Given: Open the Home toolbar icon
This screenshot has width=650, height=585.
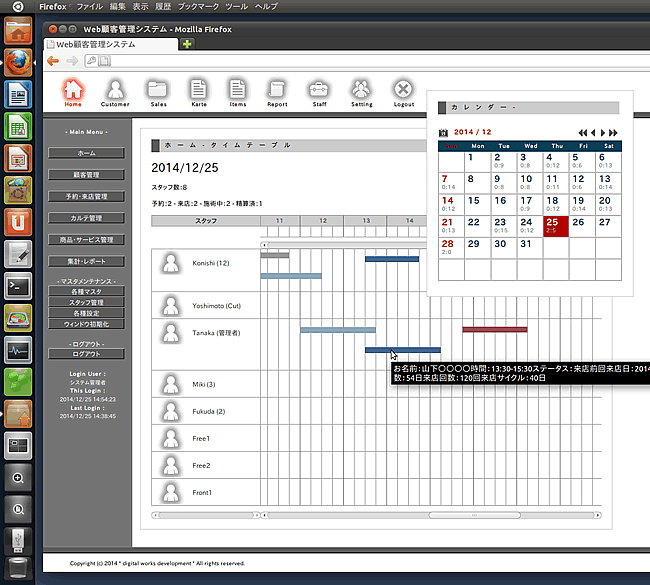Looking at the screenshot, I should (73, 90).
